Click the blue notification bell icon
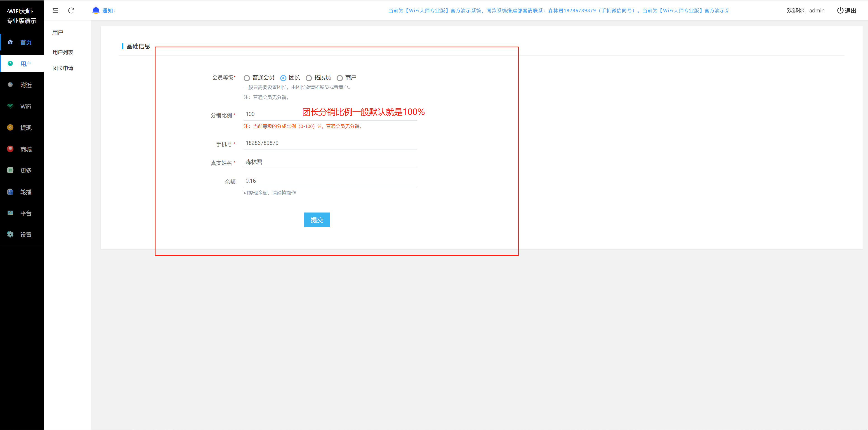This screenshot has width=868, height=430. click(96, 10)
